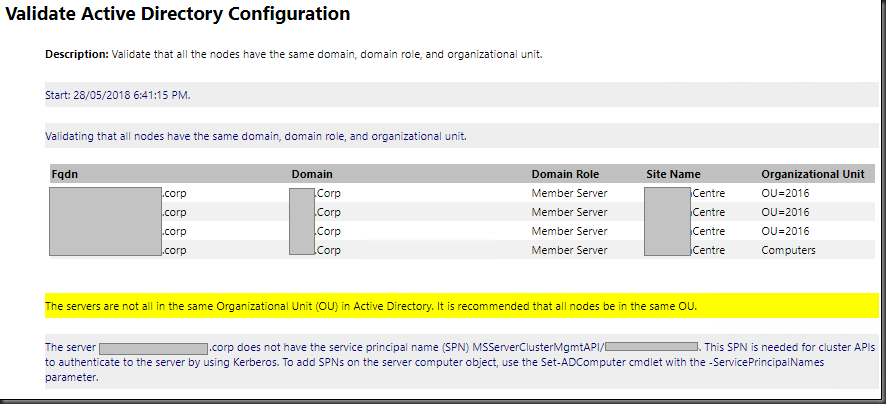Click the Fqdn column header

(64, 174)
